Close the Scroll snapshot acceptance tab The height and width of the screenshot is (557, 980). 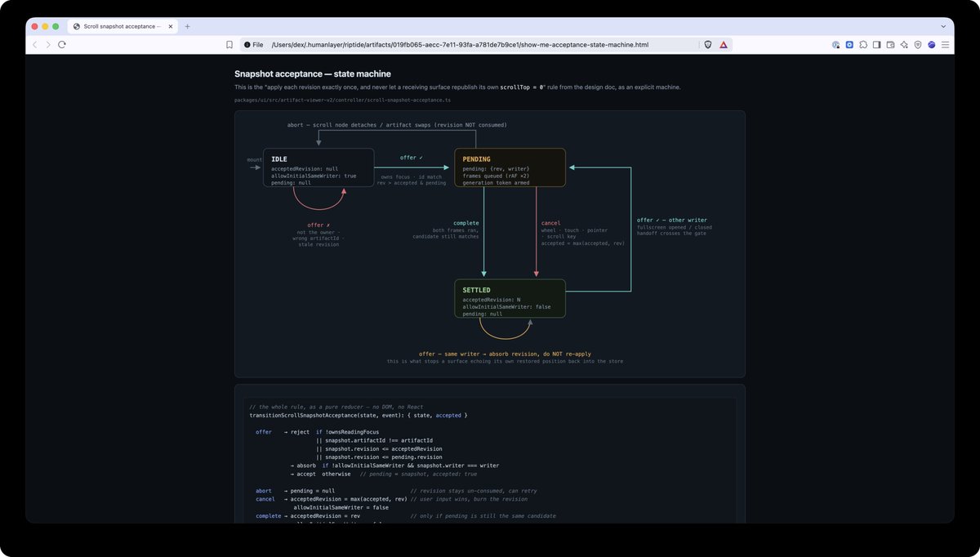click(x=171, y=26)
